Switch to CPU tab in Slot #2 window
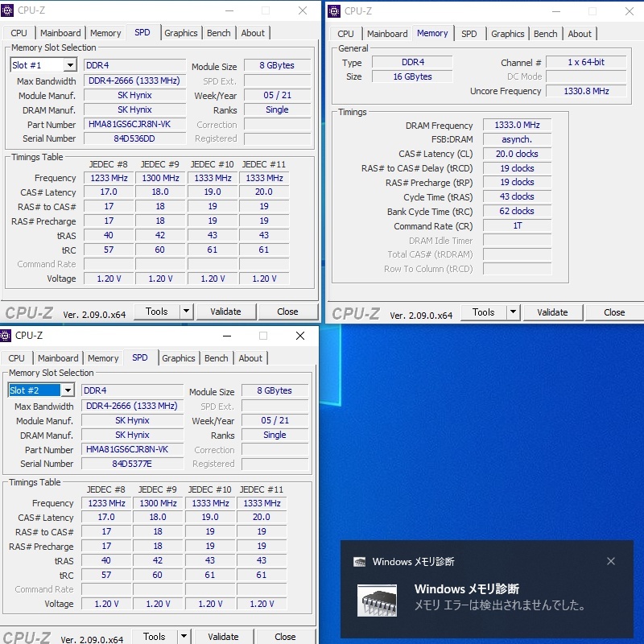 point(16,358)
